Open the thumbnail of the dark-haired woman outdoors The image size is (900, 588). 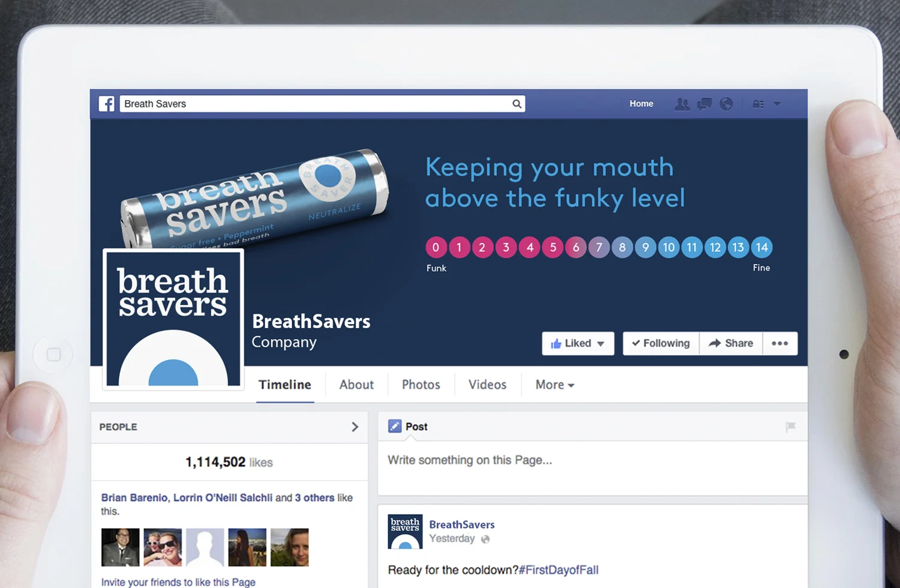tap(247, 547)
